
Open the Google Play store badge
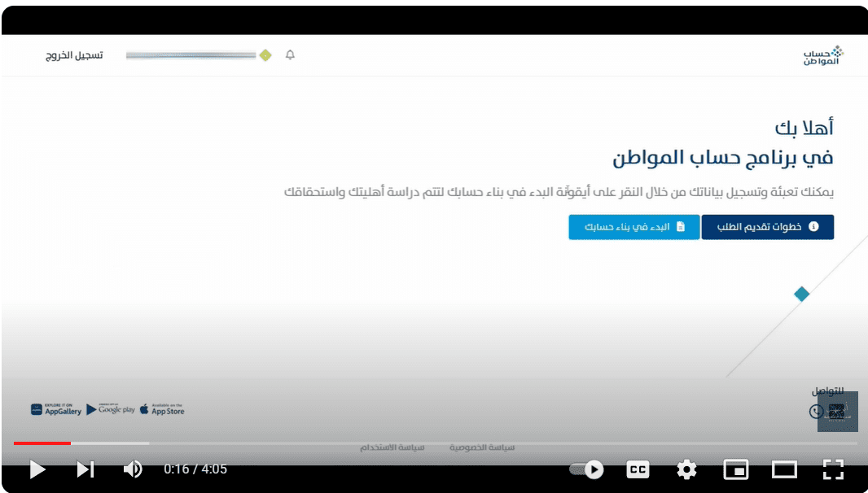click(x=111, y=409)
